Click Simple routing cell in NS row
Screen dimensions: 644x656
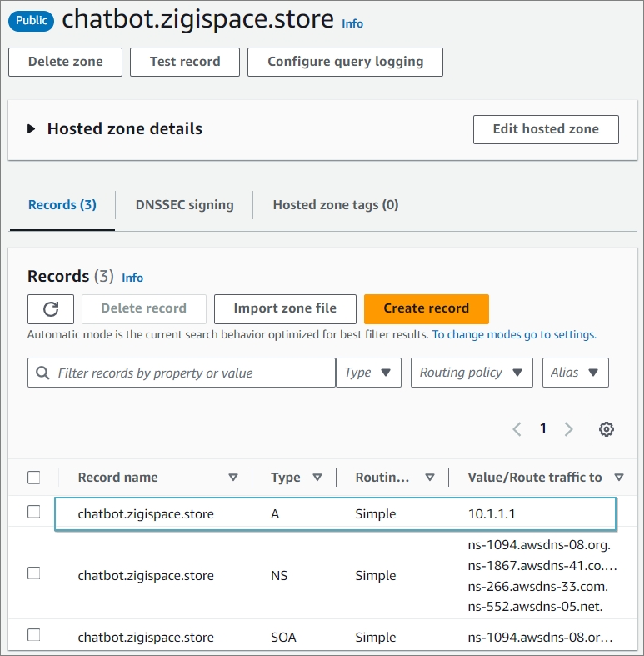pyautogui.click(x=376, y=576)
